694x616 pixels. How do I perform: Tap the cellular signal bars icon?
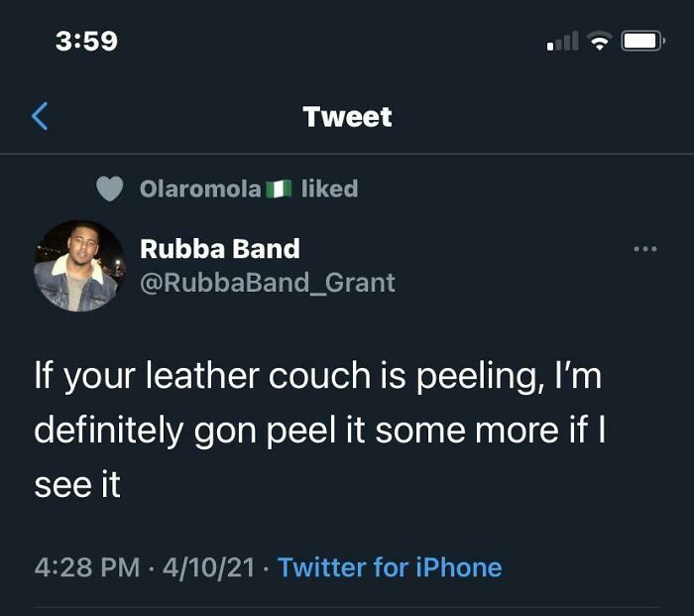(562, 43)
